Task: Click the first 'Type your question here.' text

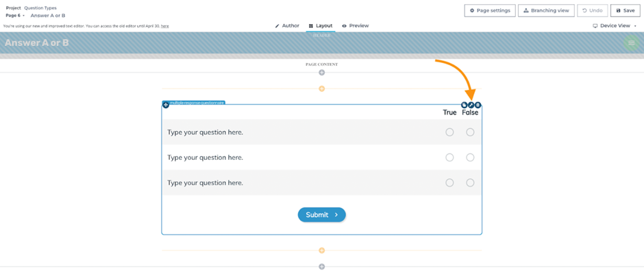Action: (x=205, y=132)
